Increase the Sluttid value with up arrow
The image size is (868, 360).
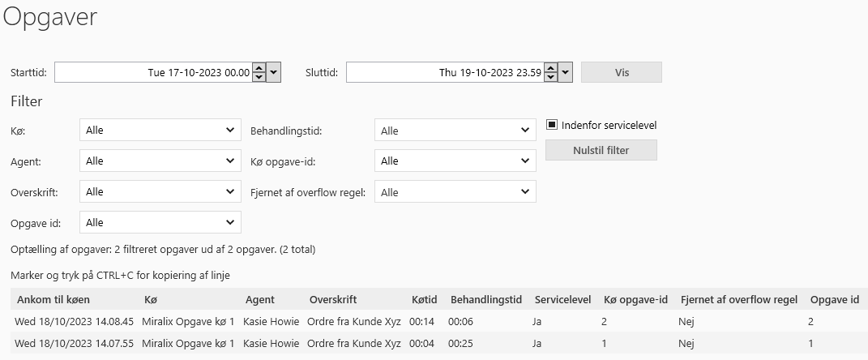[550, 68]
